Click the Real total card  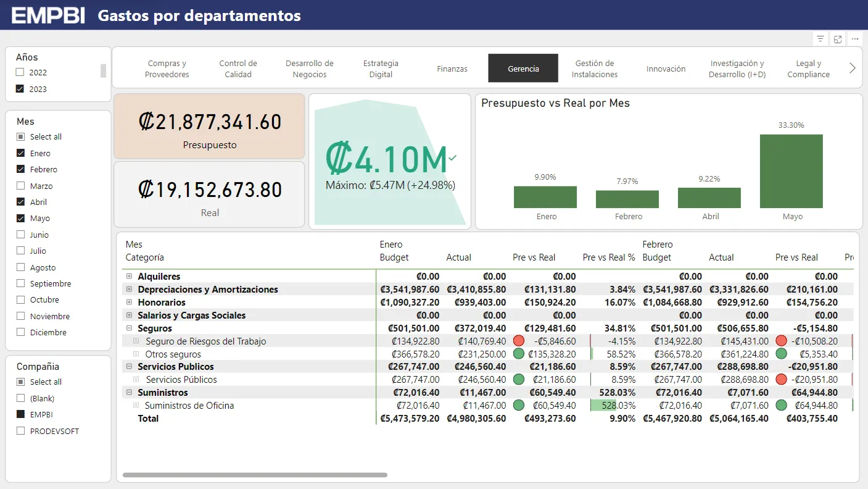coord(209,194)
